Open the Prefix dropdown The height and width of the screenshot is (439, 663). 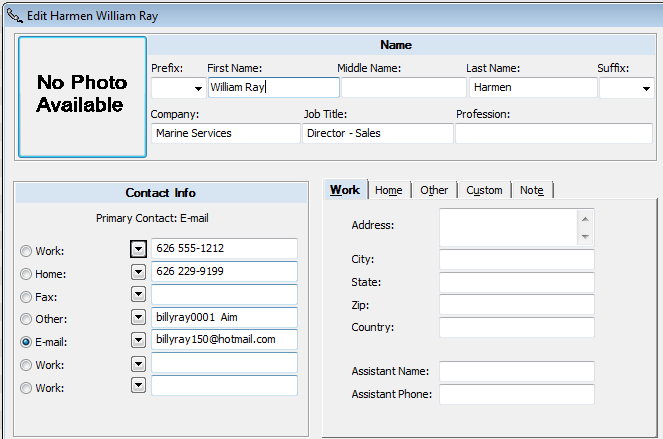[x=198, y=88]
